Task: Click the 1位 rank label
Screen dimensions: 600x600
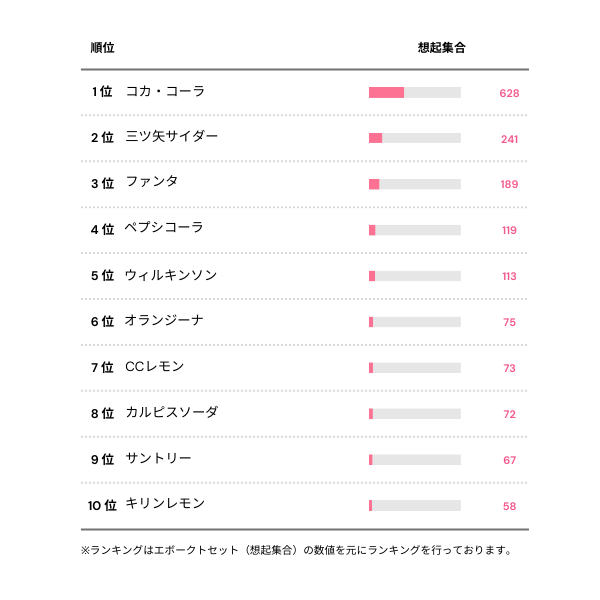Action: 101,92
